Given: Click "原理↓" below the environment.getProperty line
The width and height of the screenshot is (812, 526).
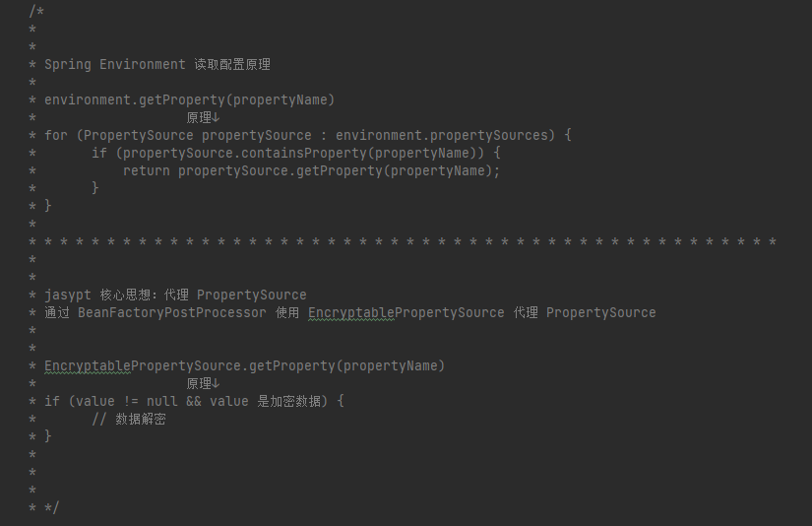Looking at the screenshot, I should coord(203,117).
